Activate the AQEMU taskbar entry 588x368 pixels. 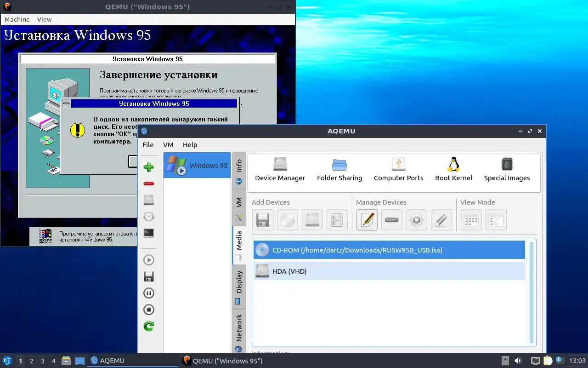coord(133,361)
